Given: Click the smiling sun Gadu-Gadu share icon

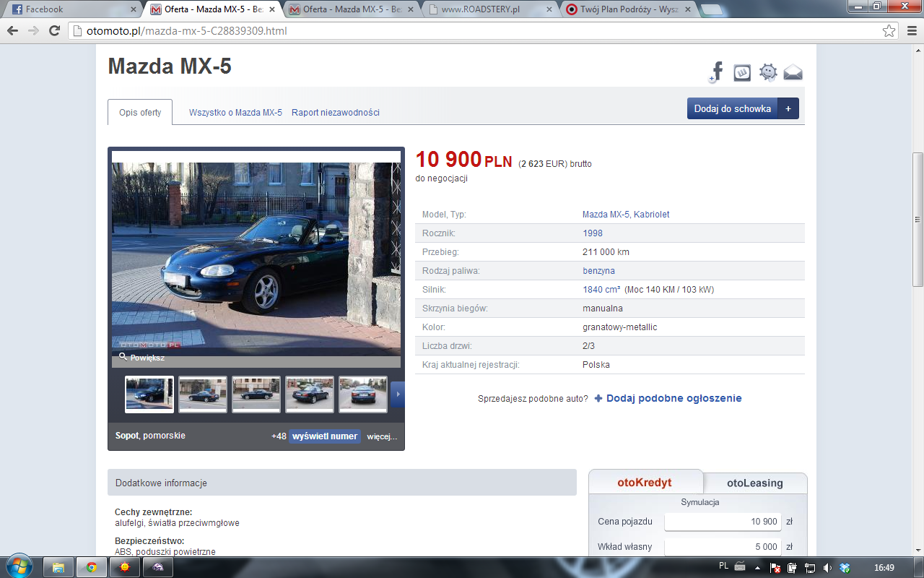Looking at the screenshot, I should (x=767, y=72).
